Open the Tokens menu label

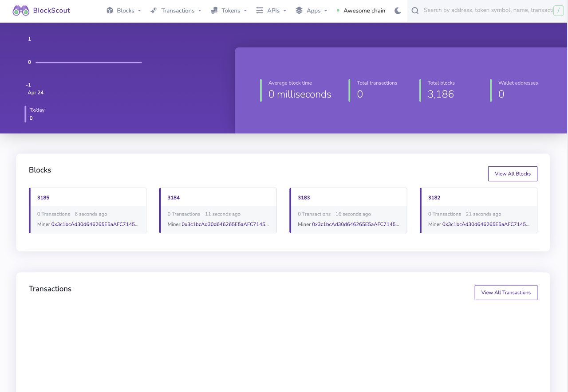click(231, 11)
